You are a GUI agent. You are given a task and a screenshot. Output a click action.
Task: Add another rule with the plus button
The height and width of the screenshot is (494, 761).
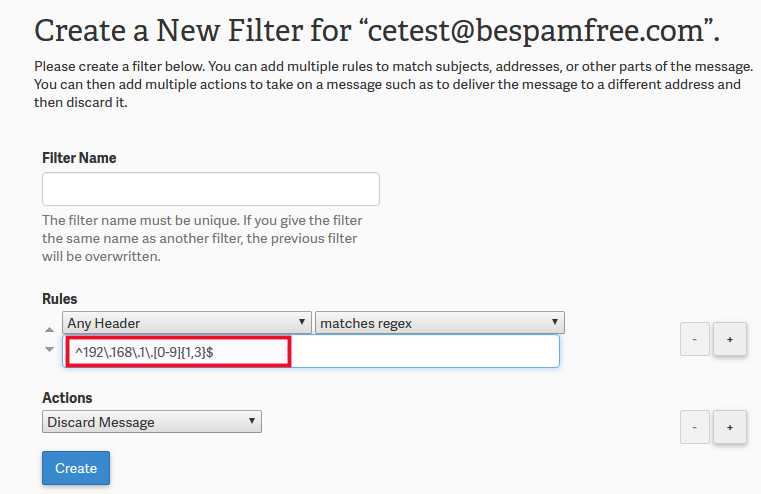click(x=729, y=339)
